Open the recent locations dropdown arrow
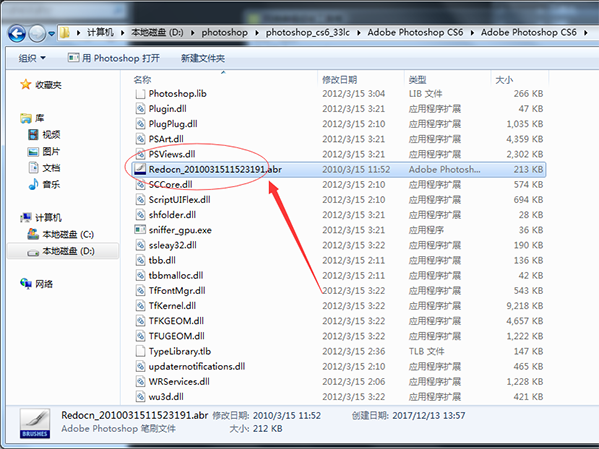 click(x=52, y=34)
